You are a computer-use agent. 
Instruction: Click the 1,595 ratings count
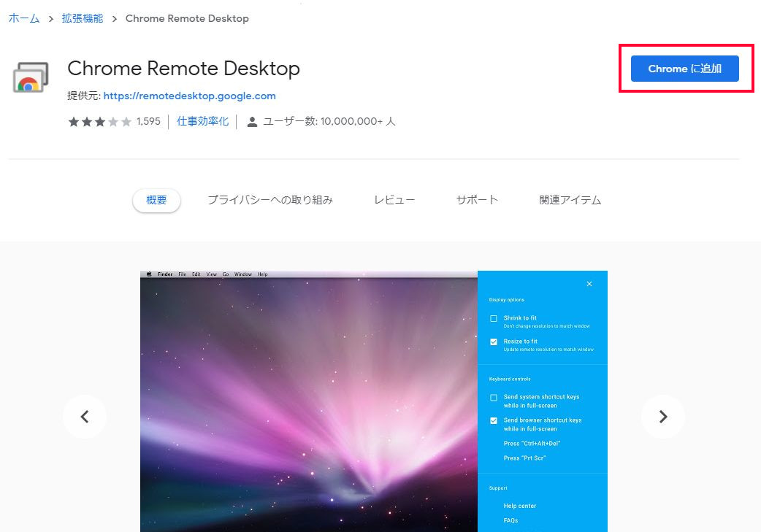(x=150, y=121)
